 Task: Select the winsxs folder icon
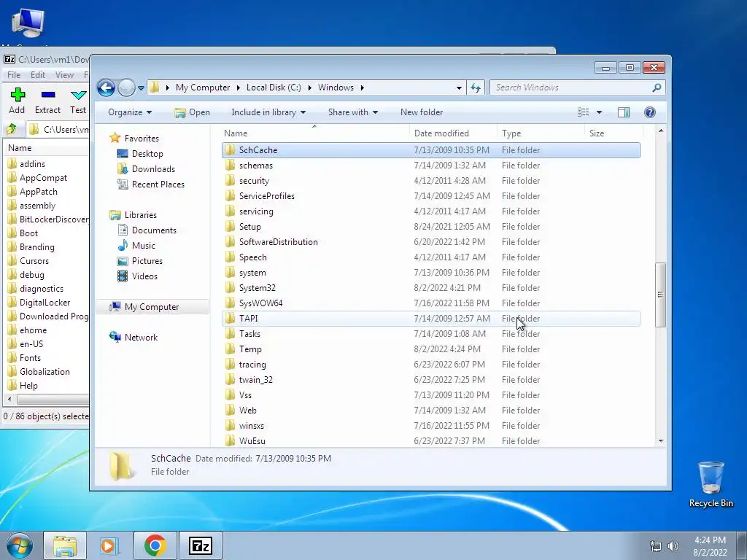coord(231,426)
